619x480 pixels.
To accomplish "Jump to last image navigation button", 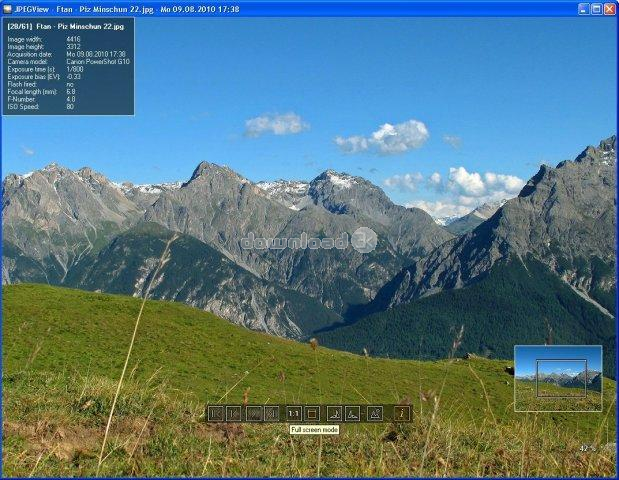I will click(x=271, y=414).
